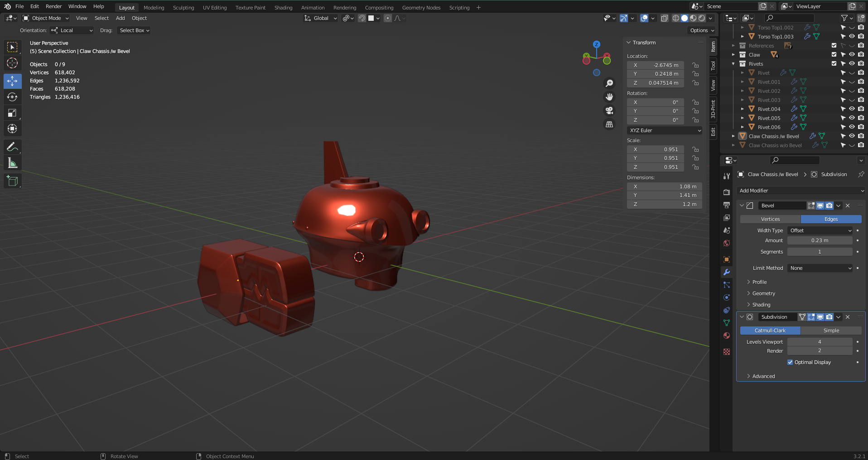Image resolution: width=868 pixels, height=460 pixels.
Task: Disable the Optimal Display checkbox
Action: (x=790, y=362)
